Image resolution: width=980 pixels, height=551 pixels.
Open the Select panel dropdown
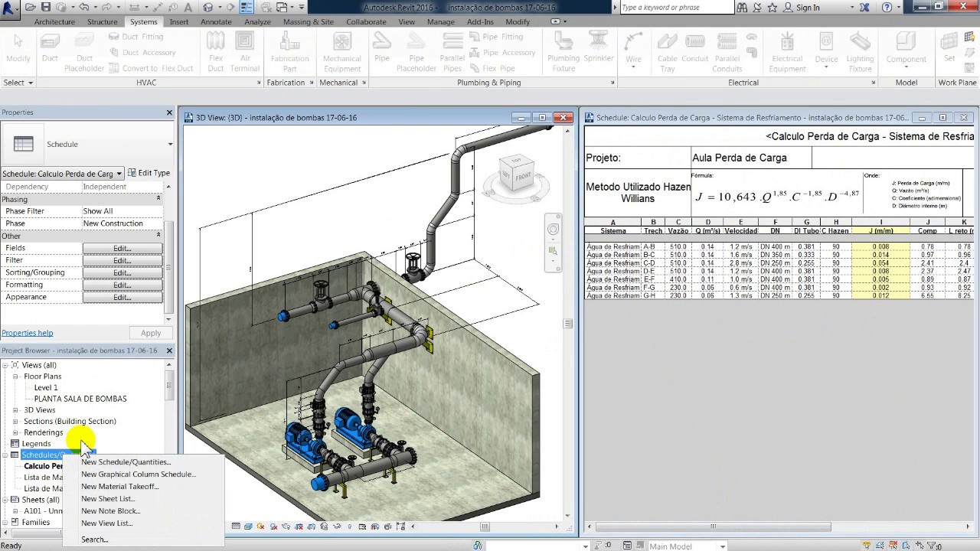18,83
